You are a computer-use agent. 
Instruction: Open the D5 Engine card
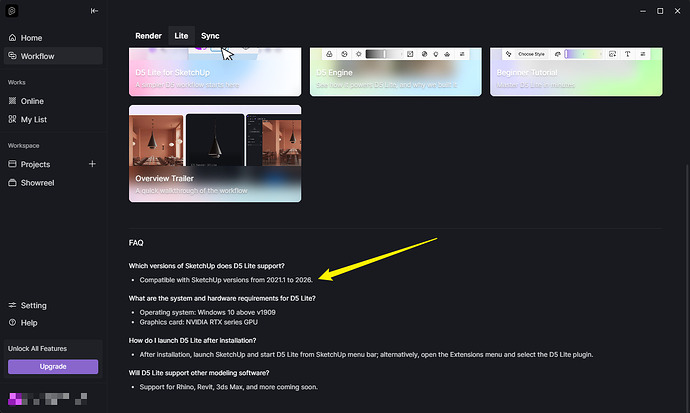[x=396, y=72]
